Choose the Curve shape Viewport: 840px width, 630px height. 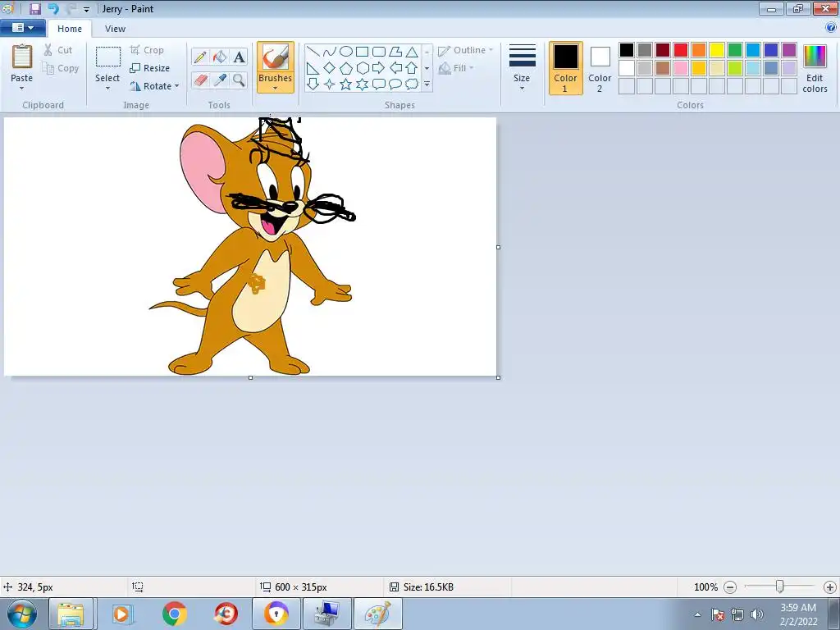coord(330,52)
